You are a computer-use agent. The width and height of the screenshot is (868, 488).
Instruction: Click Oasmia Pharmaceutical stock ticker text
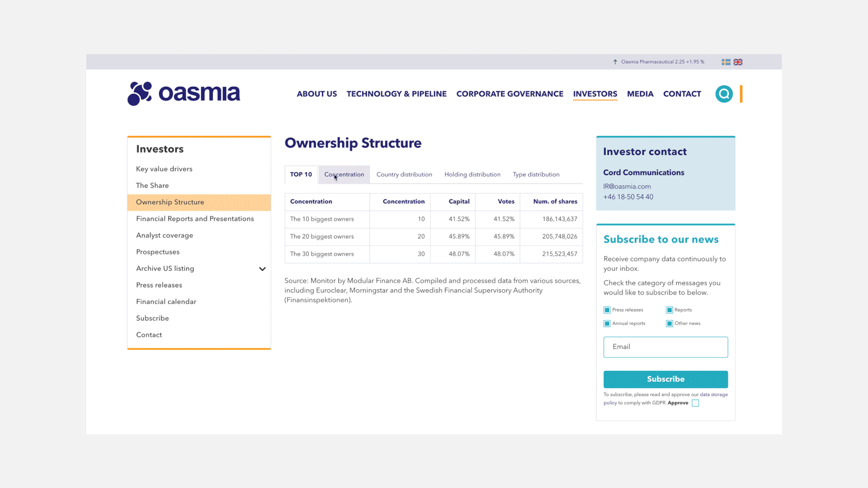tap(662, 62)
